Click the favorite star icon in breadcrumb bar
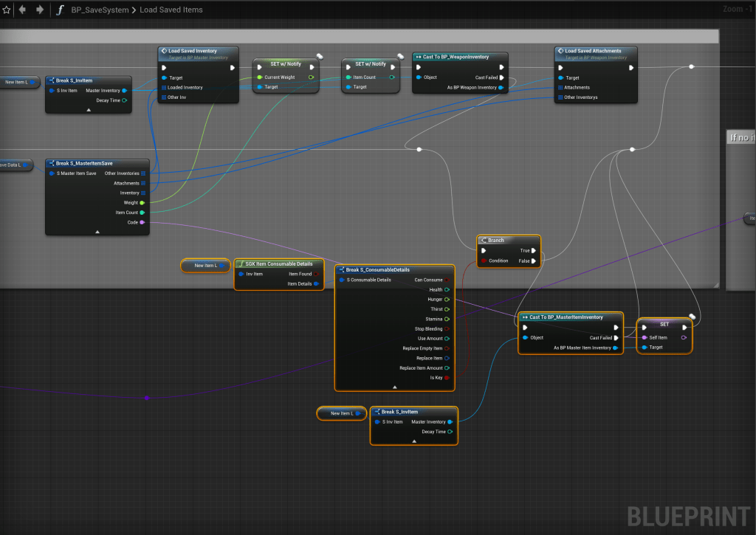Viewport: 756px width, 535px height. 7,10
